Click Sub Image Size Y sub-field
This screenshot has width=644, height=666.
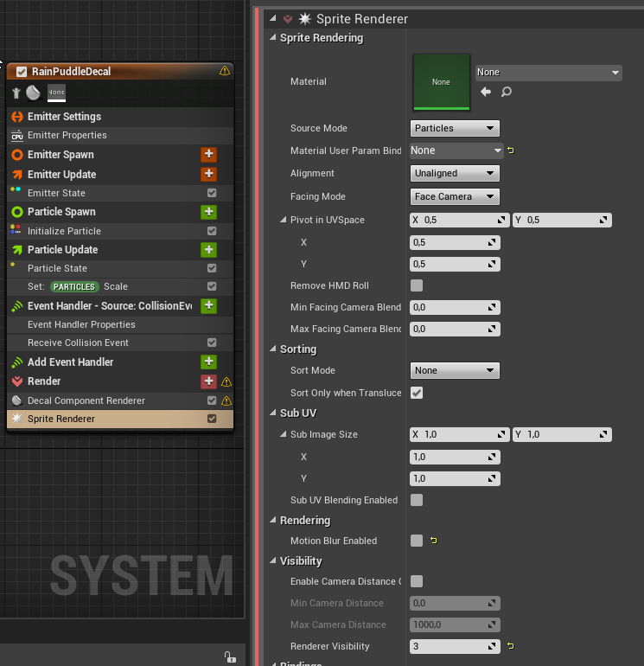pyautogui.click(x=455, y=478)
